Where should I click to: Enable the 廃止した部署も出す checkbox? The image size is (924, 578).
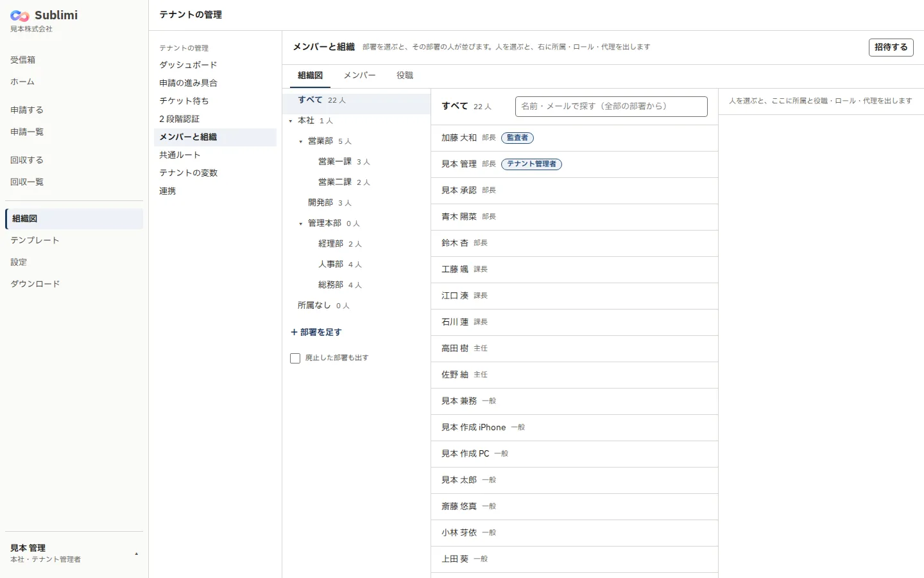(295, 358)
